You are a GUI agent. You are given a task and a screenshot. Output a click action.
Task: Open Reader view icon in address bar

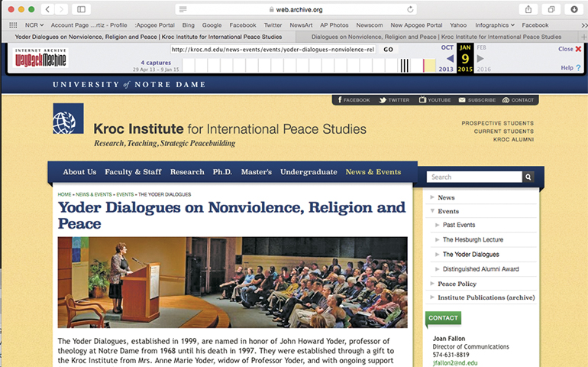[x=183, y=9]
